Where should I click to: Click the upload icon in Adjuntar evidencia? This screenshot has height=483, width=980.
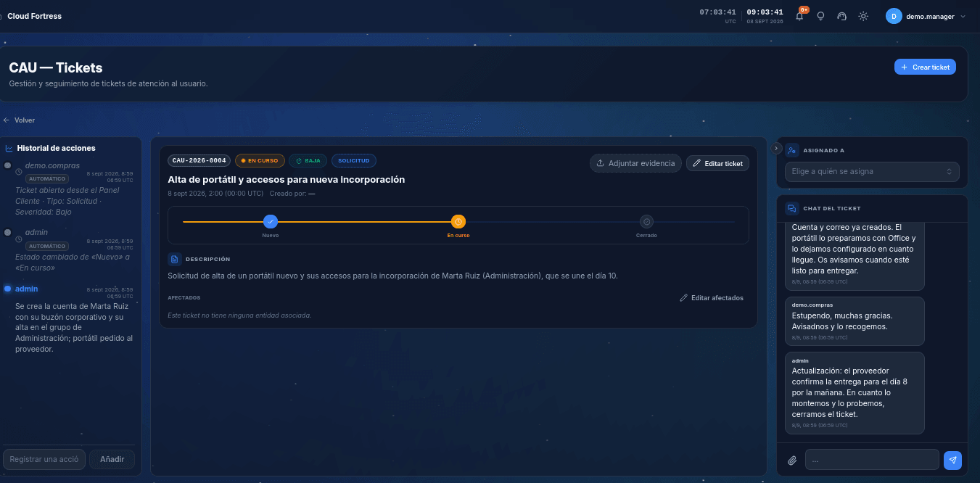pyautogui.click(x=600, y=163)
